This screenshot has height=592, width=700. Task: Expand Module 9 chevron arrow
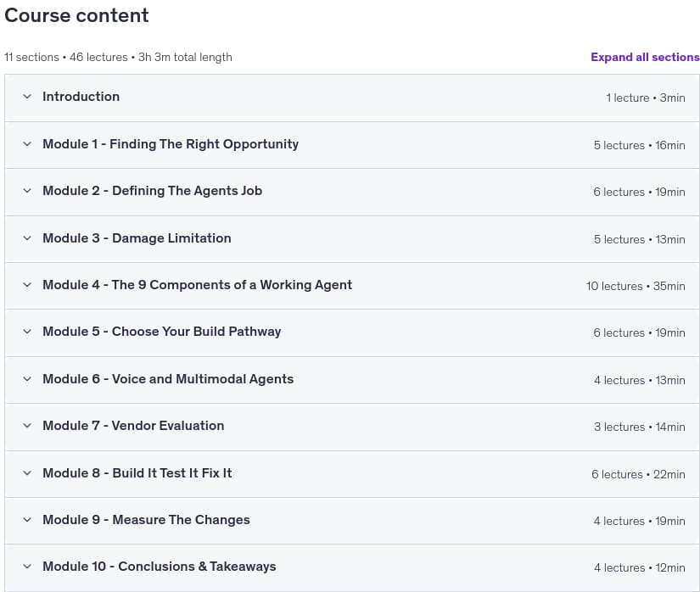click(27, 520)
